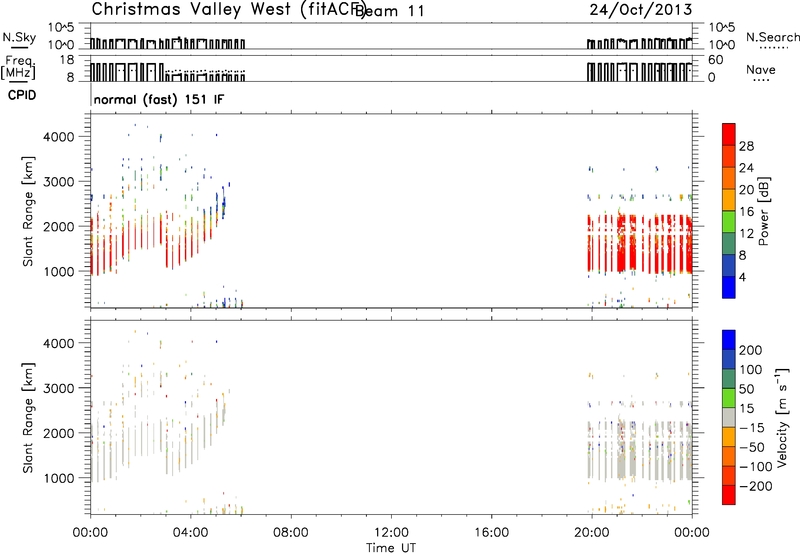The width and height of the screenshot is (800, 554).
Task: Click the '60' Nave axis value
Action: (x=715, y=60)
